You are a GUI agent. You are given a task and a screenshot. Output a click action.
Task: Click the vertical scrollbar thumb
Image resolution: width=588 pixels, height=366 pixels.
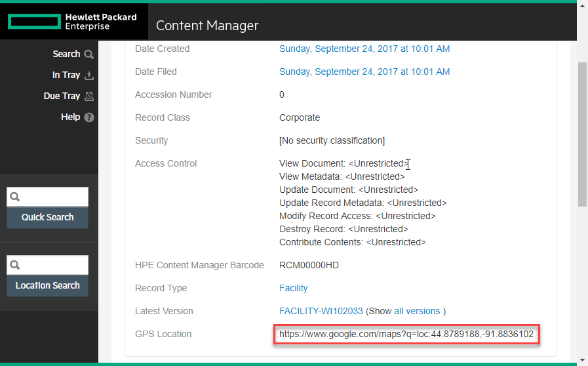tap(582, 134)
